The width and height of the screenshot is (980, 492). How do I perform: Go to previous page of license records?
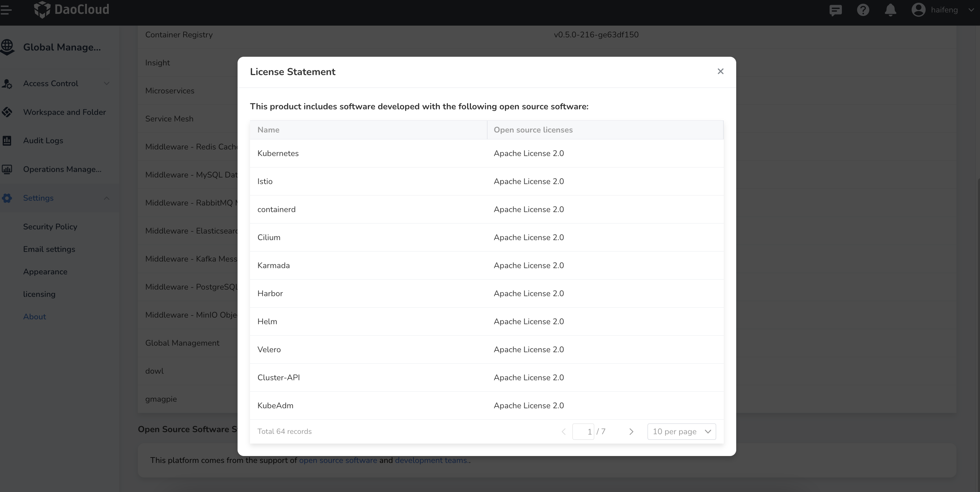click(x=563, y=431)
